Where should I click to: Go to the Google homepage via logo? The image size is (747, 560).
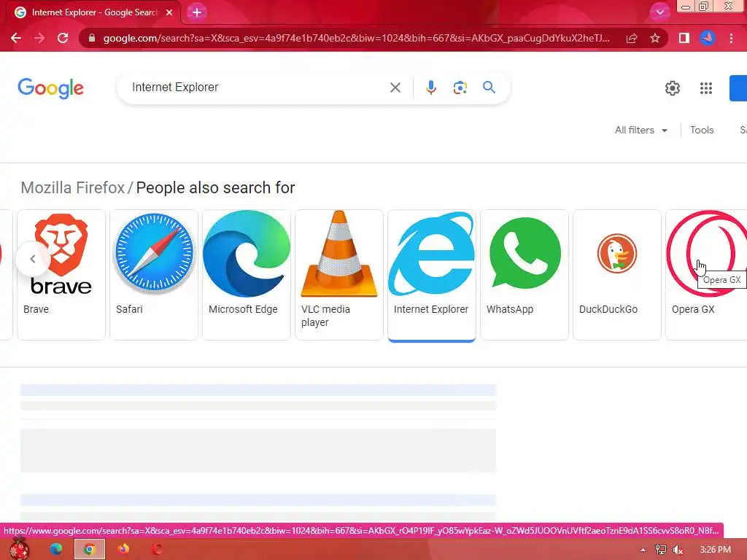(x=50, y=88)
